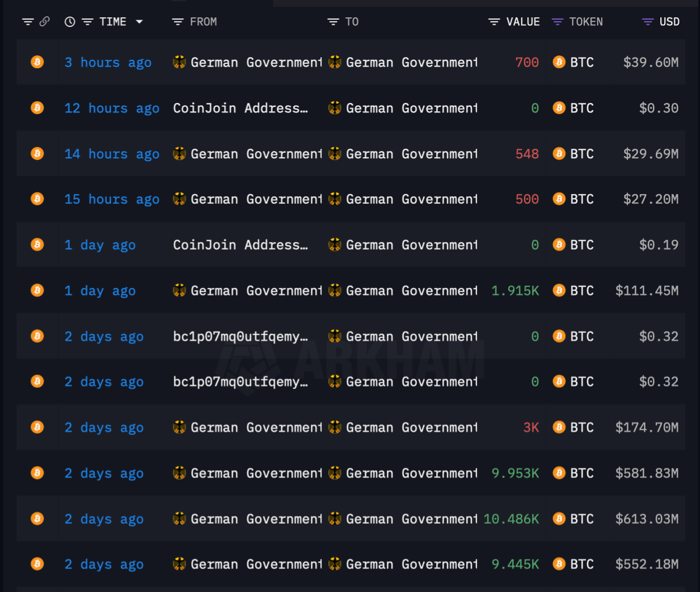Click the clock icon beside TIME

(x=70, y=22)
